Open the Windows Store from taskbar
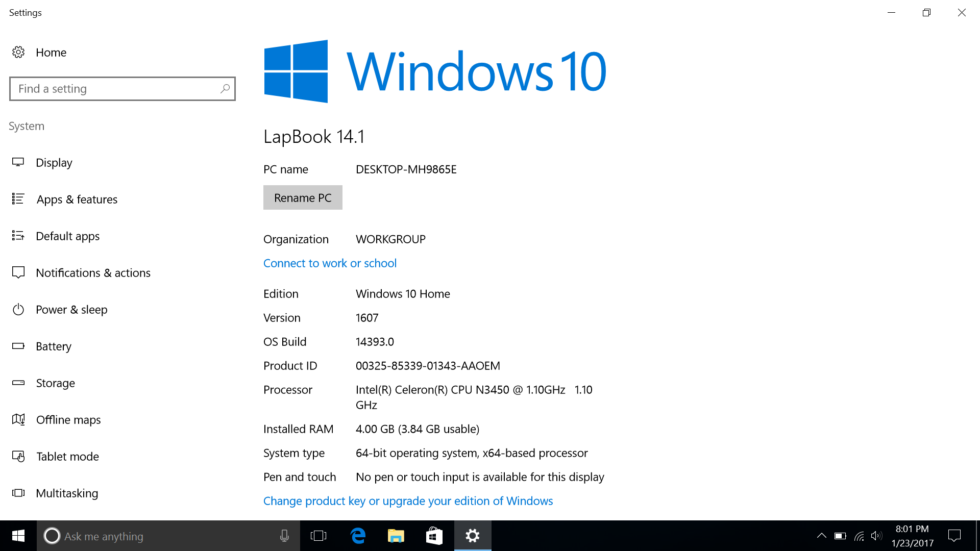 click(x=434, y=536)
